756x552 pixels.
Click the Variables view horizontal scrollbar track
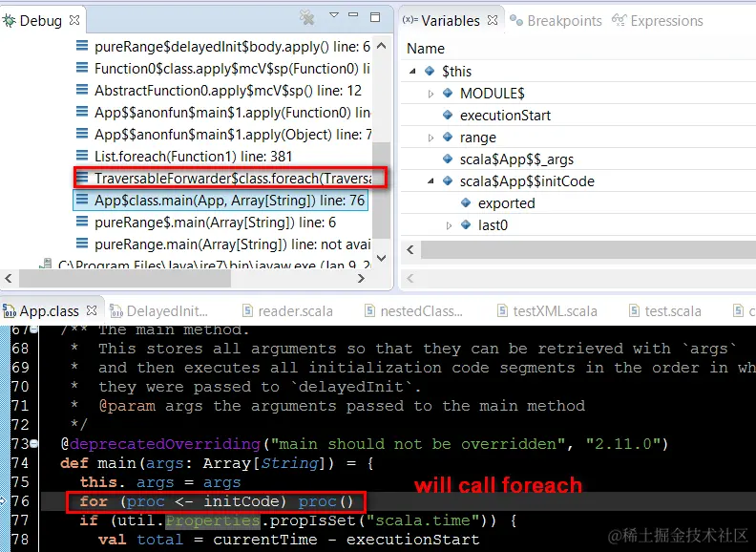(588, 249)
